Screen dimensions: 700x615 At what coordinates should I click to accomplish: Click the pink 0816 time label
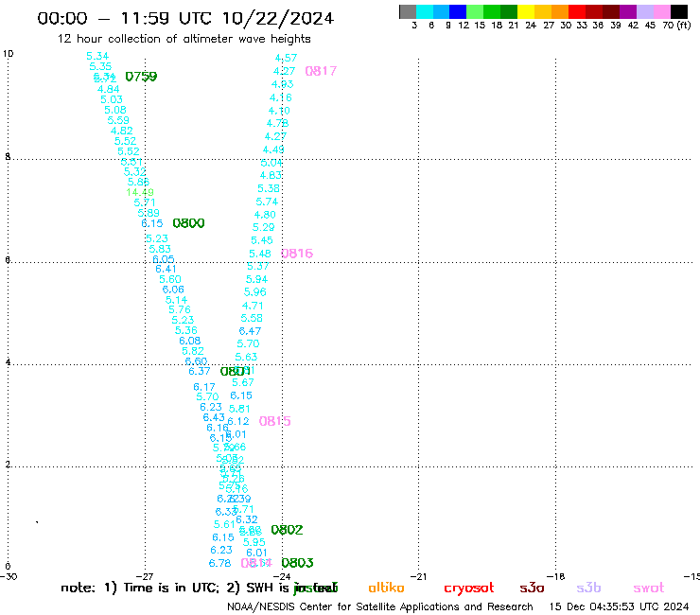coord(297,254)
